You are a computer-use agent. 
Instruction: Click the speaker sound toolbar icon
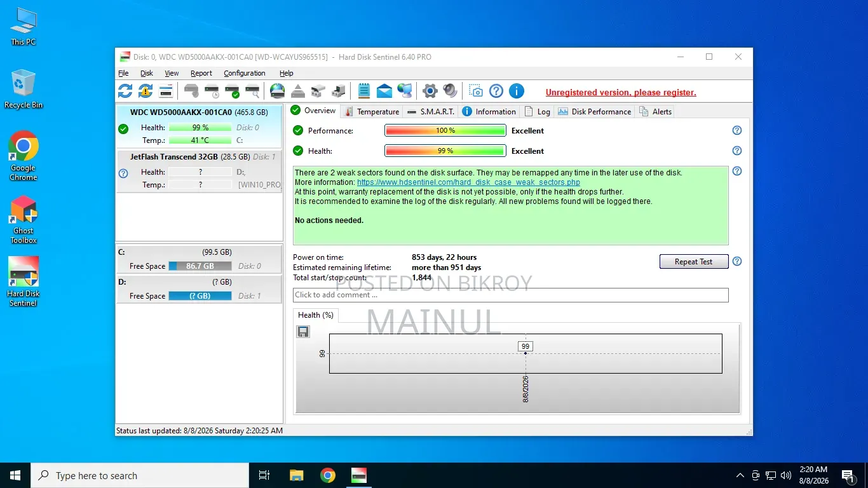450,91
